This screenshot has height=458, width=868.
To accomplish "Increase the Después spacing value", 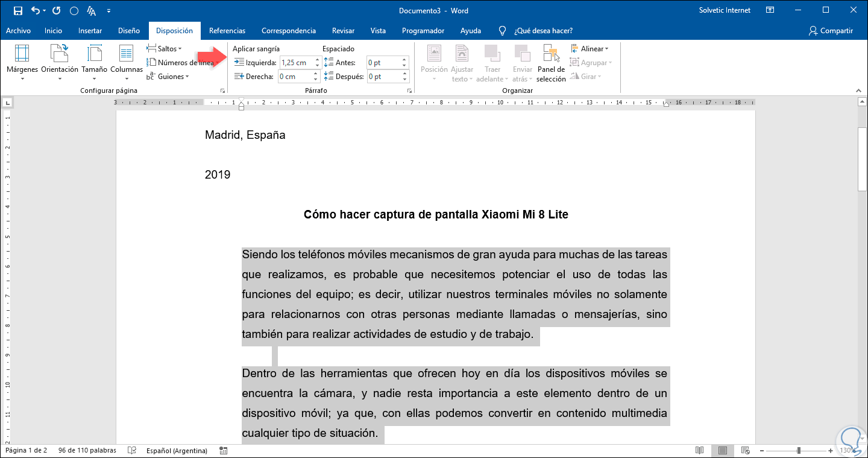I will pyautogui.click(x=405, y=74).
